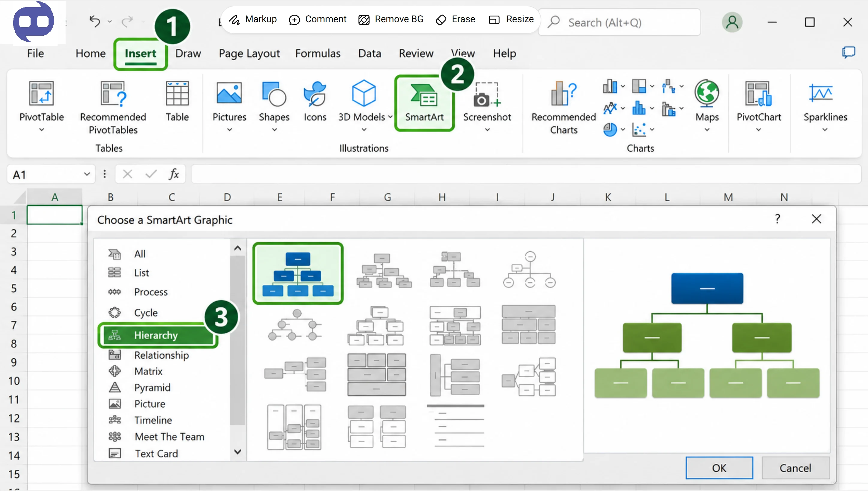Click the Remove BG tool
Viewport: 868px width, 491px height.
[x=391, y=19]
